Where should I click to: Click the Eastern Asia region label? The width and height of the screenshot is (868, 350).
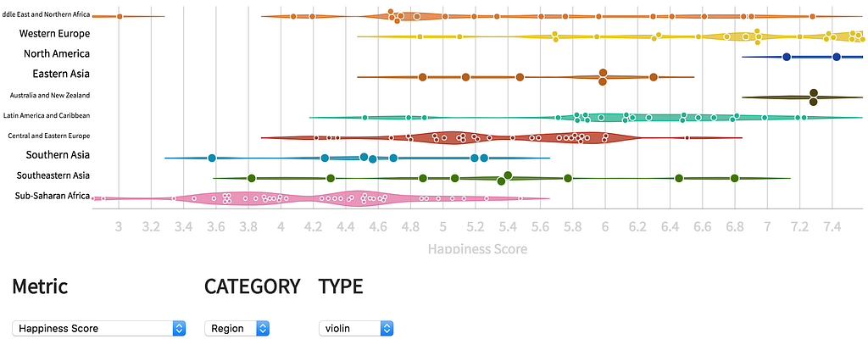[61, 74]
